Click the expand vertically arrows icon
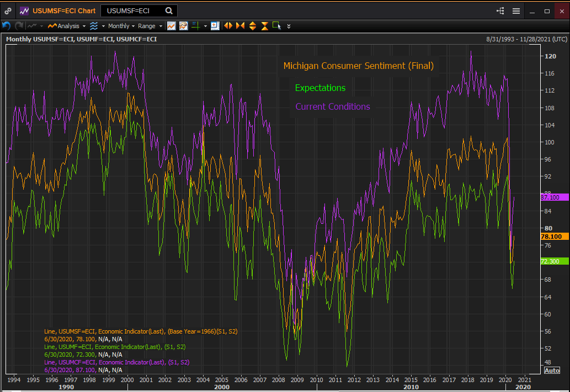570x392 pixels. click(252, 26)
